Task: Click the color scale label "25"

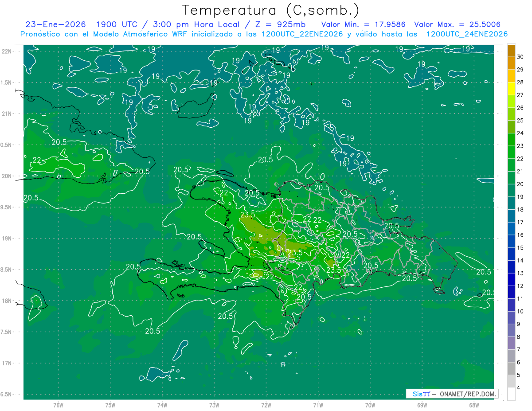Action: (520, 120)
